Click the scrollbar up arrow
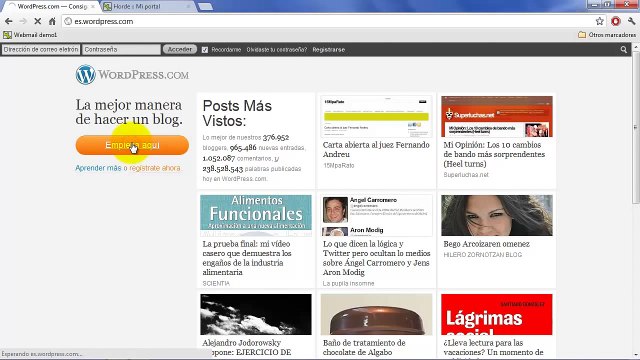Image resolution: width=640 pixels, height=360 pixels. pyautogui.click(x=636, y=47)
